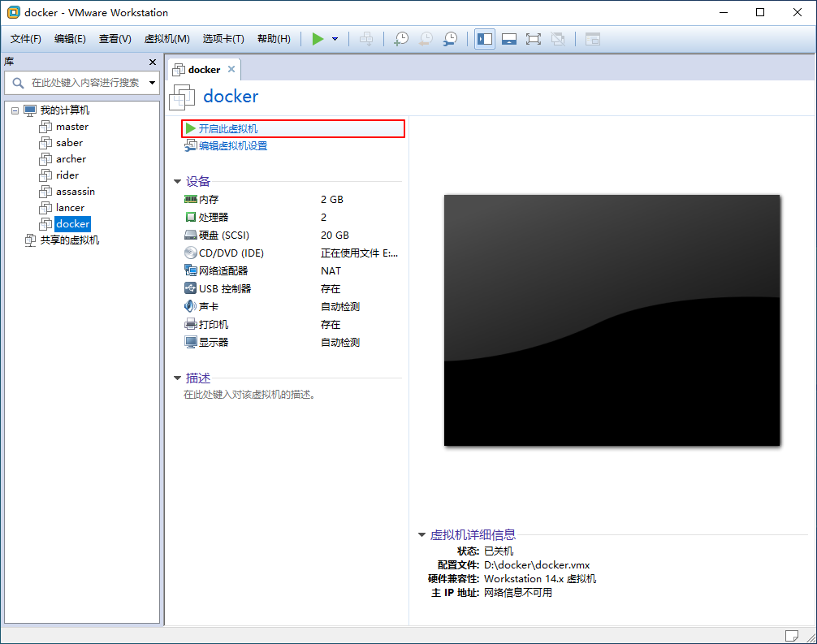Revert the VM to its snapshot
The height and width of the screenshot is (644, 817).
coord(425,38)
